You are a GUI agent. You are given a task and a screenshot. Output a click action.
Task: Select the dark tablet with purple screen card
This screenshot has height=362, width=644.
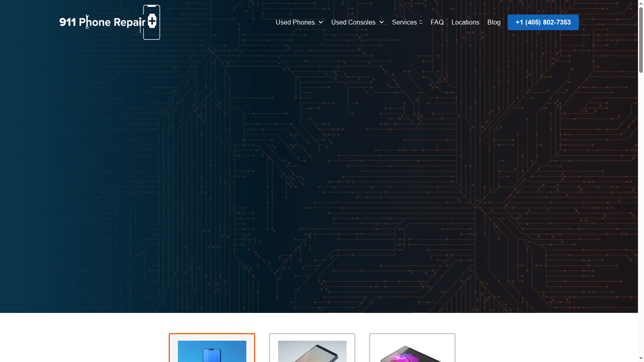tap(412, 348)
